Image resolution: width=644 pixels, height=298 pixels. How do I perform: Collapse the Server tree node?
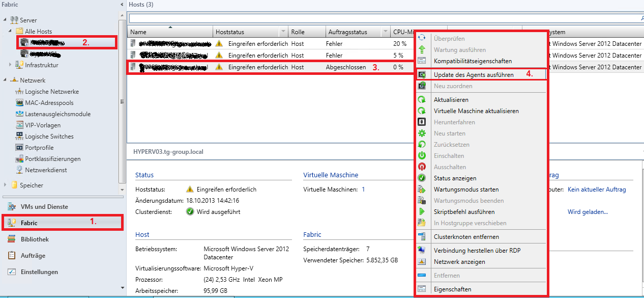(x=6, y=20)
